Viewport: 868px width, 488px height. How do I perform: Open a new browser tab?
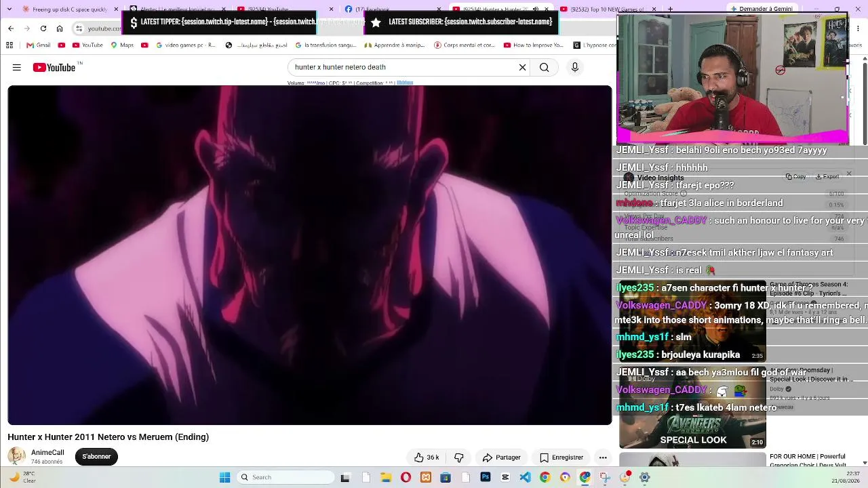[x=671, y=9]
